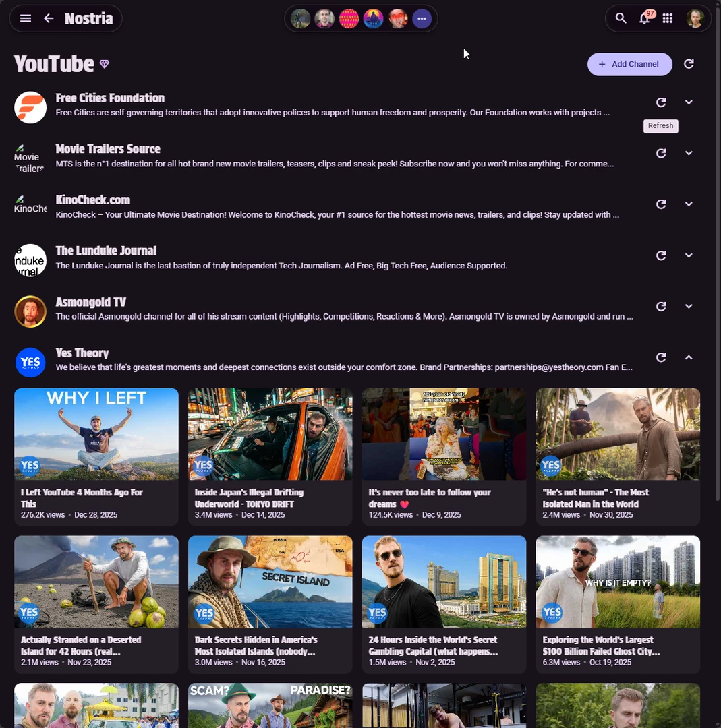This screenshot has width=721, height=728.
Task: Open the search magnifier icon
Action: [621, 18]
